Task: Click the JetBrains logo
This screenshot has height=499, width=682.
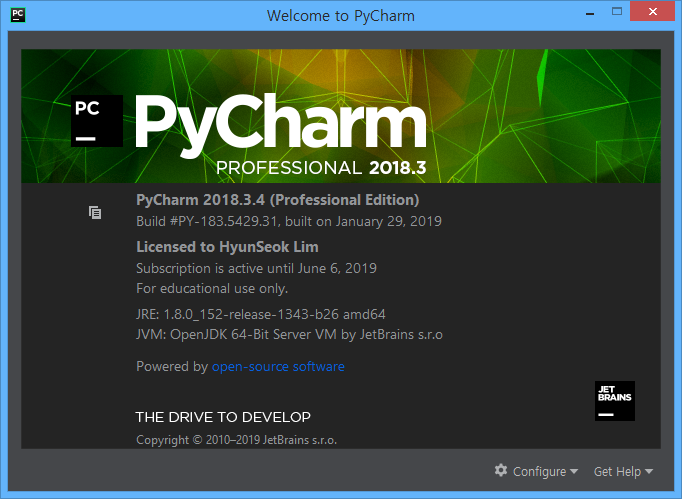Action: point(615,401)
